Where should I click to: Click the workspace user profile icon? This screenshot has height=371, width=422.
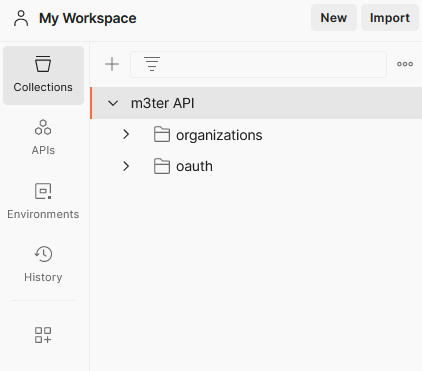21,18
